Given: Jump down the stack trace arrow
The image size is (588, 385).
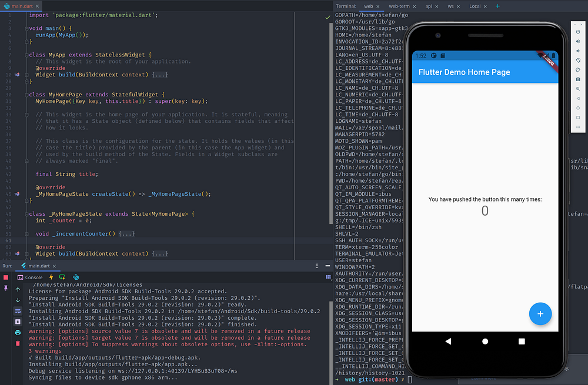Looking at the screenshot, I should 18,300.
